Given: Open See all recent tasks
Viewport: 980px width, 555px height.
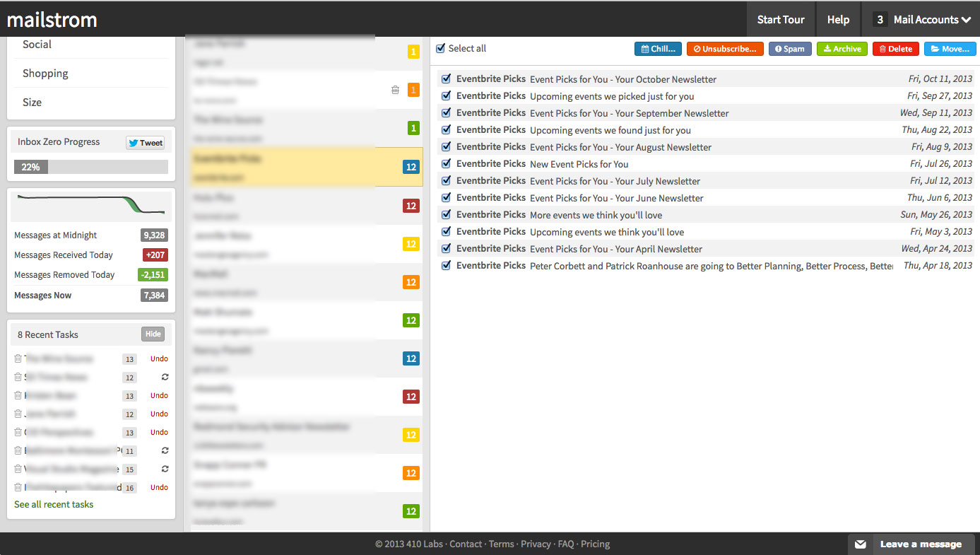Looking at the screenshot, I should pyautogui.click(x=54, y=503).
